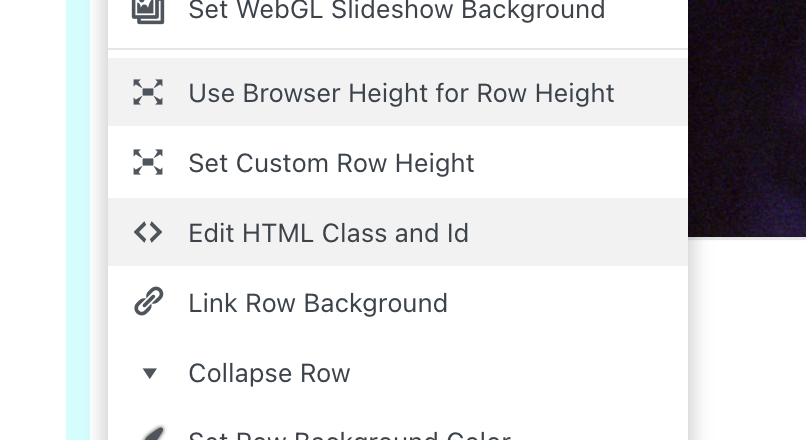Click the expand icon next to Set Custom Row Height
The width and height of the screenshot is (806, 440).
point(148,163)
